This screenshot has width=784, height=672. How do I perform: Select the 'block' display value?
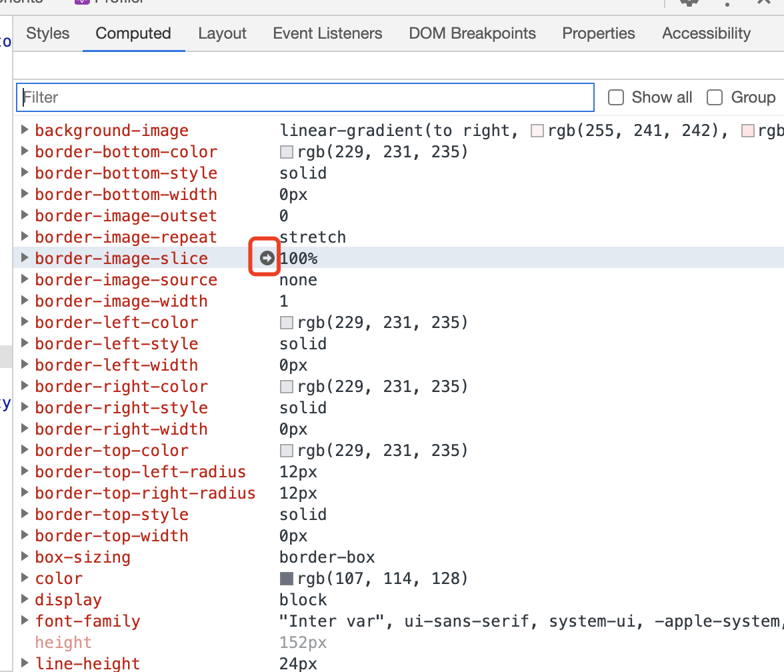pos(303,599)
